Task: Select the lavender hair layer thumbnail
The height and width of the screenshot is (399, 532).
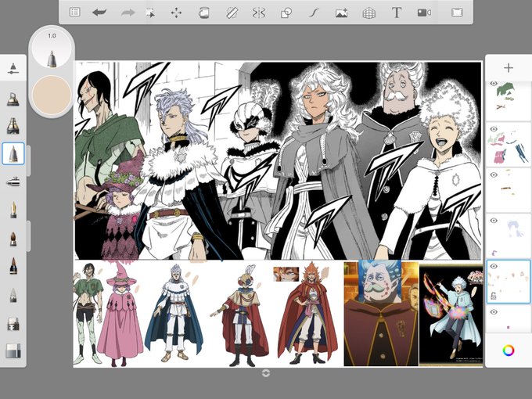Action: pyautogui.click(x=509, y=236)
